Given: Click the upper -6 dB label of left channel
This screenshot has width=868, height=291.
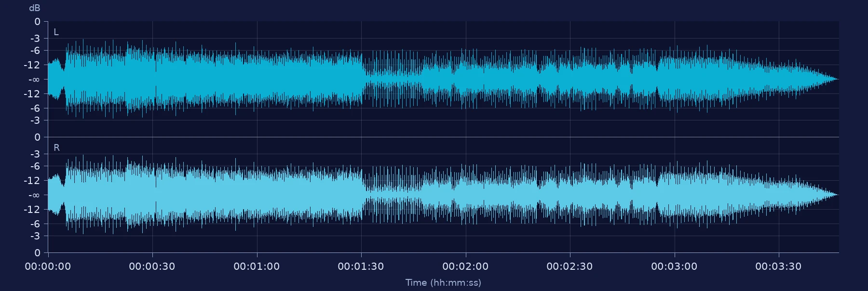Looking at the screenshot, I should point(35,51).
